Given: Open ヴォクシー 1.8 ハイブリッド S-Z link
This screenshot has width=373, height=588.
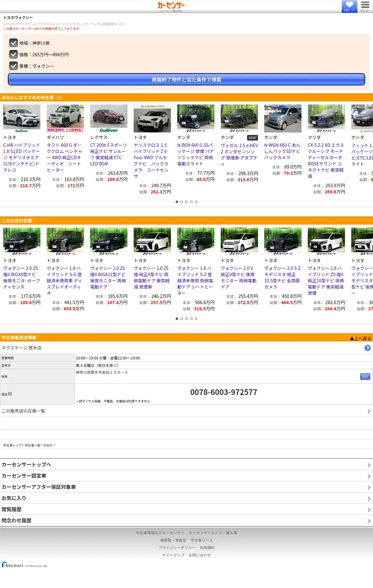Looking at the screenshot, I should pyautogui.click(x=195, y=281).
